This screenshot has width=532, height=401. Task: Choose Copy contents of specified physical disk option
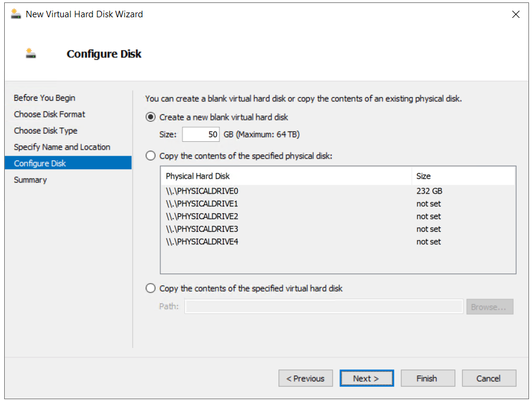point(151,156)
